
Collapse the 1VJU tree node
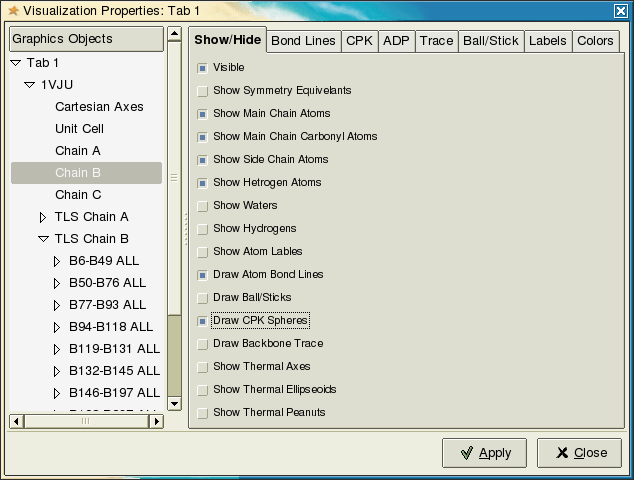click(x=30, y=85)
